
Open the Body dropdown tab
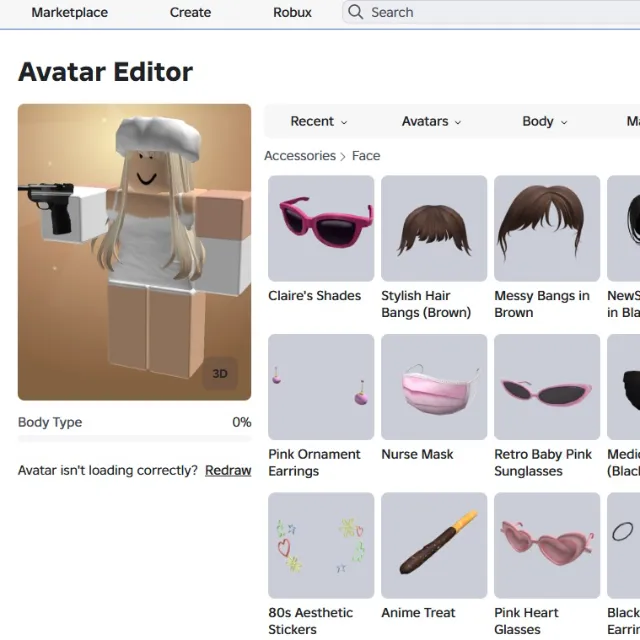pos(544,121)
